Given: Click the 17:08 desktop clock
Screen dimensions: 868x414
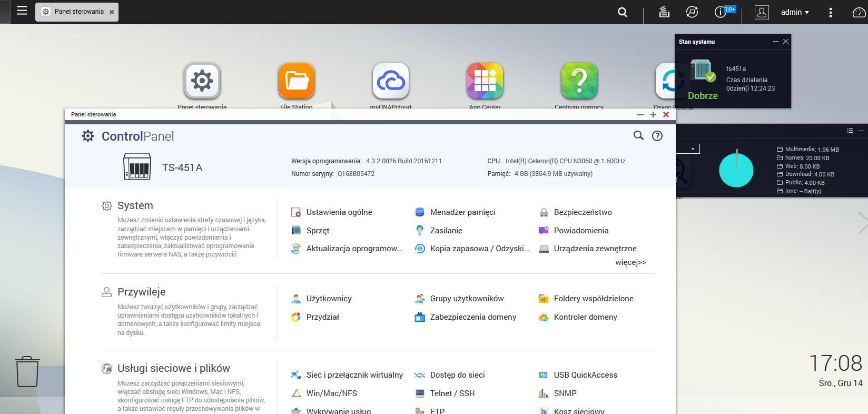Looking at the screenshot, I should 835,363.
